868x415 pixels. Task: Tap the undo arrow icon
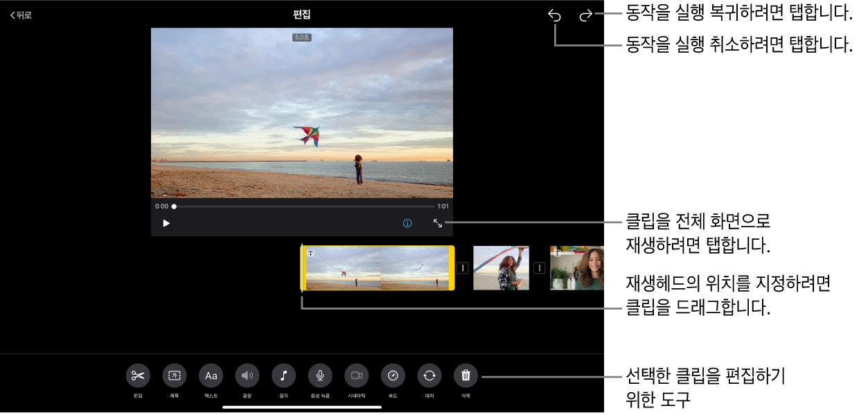(554, 16)
